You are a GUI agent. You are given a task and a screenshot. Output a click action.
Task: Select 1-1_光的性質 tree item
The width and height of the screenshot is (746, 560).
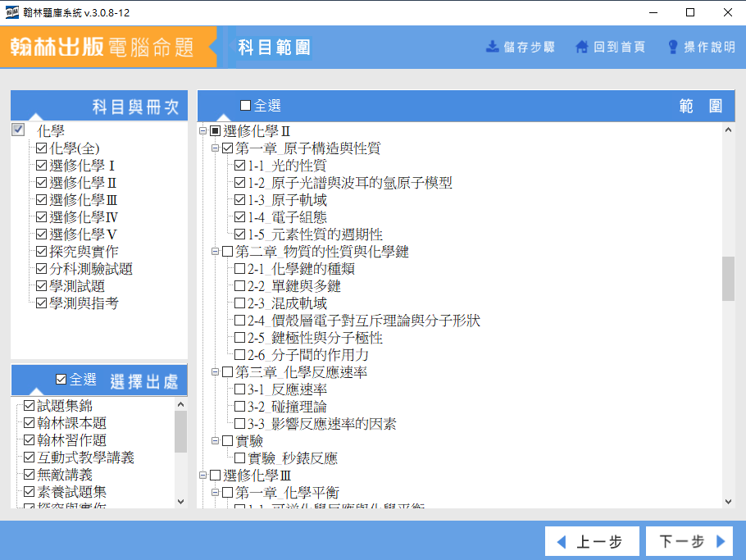[287, 166]
